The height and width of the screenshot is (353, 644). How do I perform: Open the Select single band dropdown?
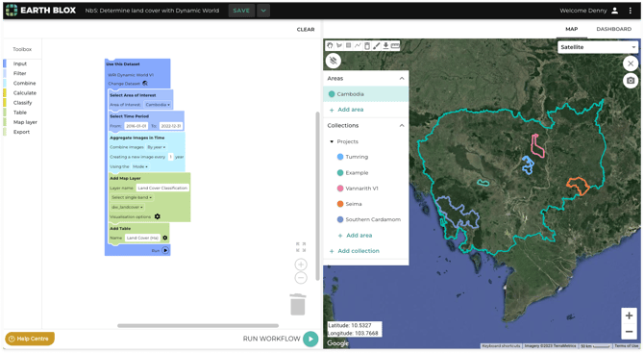click(132, 197)
